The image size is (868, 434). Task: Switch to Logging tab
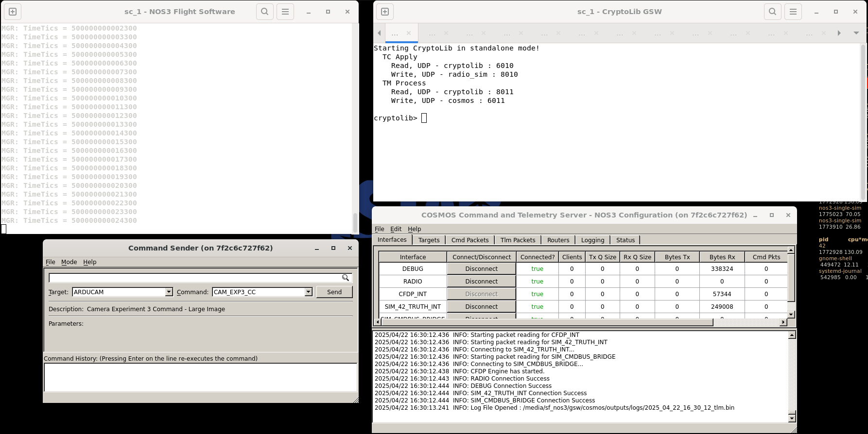(593, 240)
